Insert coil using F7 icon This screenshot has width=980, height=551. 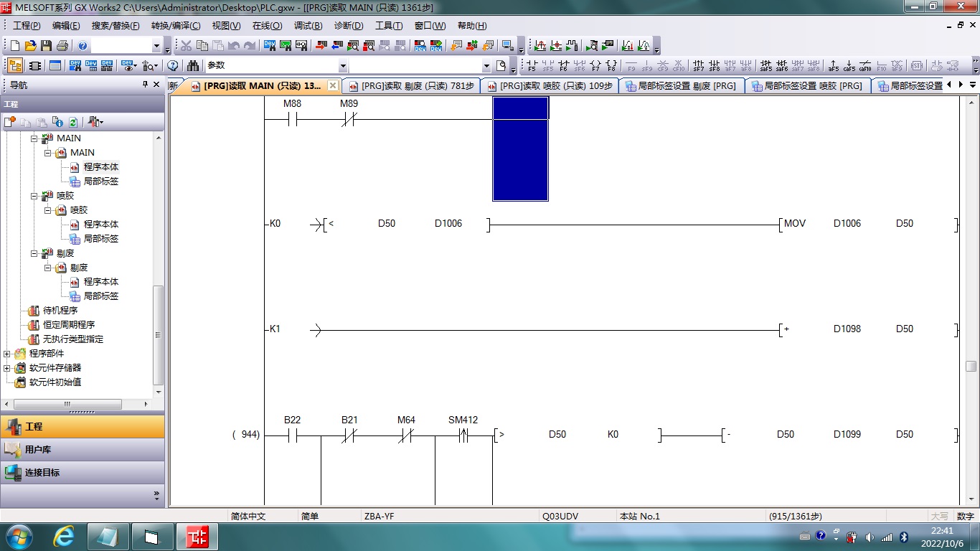click(595, 66)
